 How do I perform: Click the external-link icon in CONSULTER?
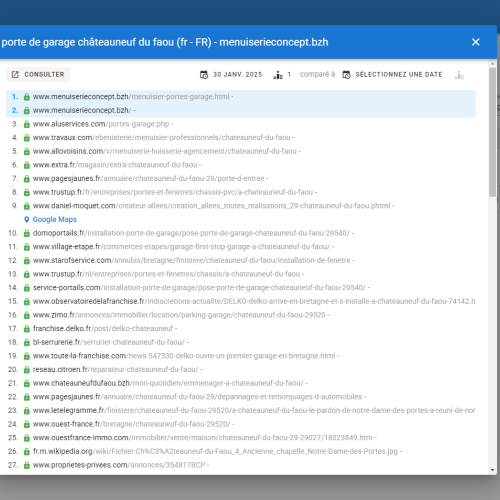pos(15,74)
